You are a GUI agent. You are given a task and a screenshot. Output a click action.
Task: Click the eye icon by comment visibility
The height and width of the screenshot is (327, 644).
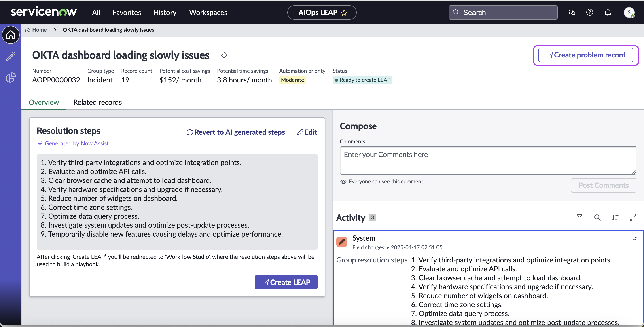point(343,182)
